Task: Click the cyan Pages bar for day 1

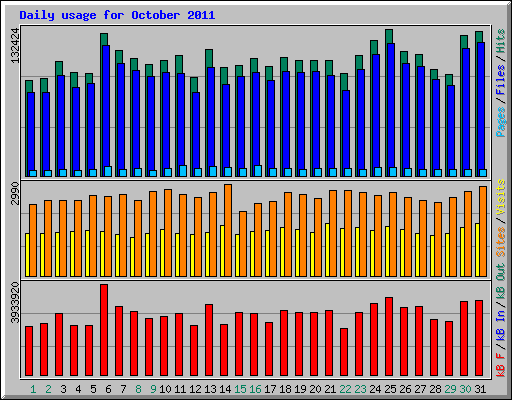Action: tap(33, 173)
